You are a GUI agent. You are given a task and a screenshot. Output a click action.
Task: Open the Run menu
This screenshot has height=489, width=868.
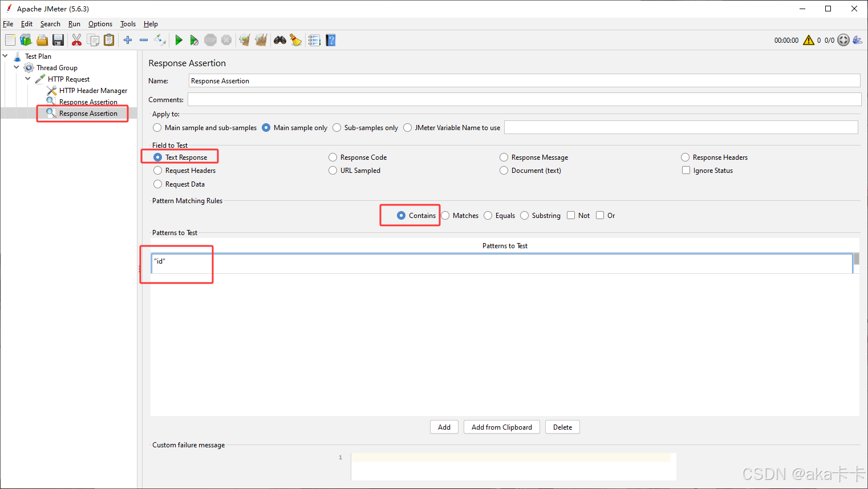74,24
